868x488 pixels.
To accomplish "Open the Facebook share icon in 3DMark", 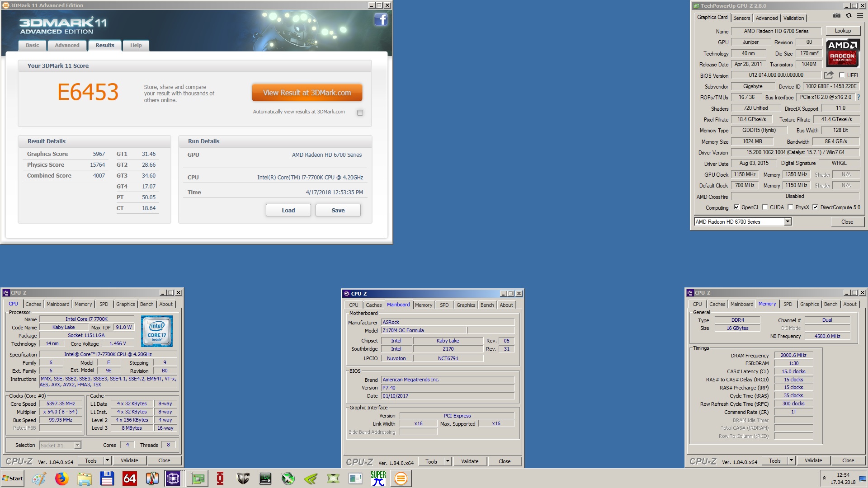I will click(381, 19).
